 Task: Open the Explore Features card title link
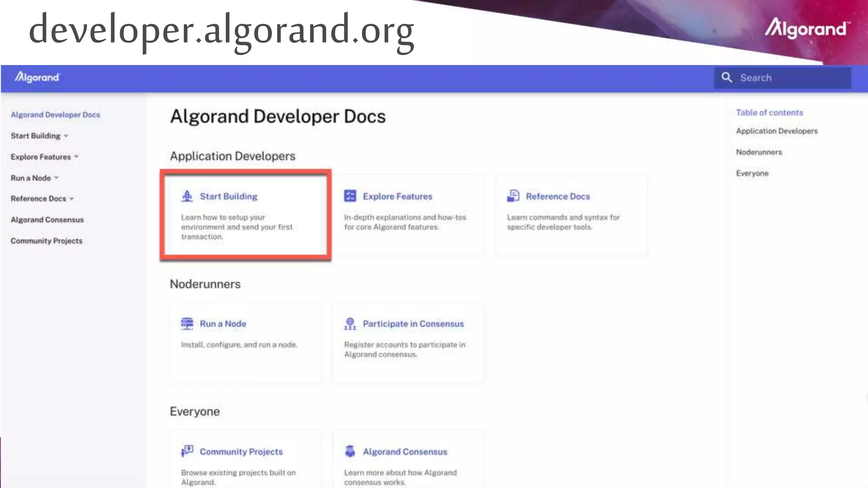click(x=398, y=197)
